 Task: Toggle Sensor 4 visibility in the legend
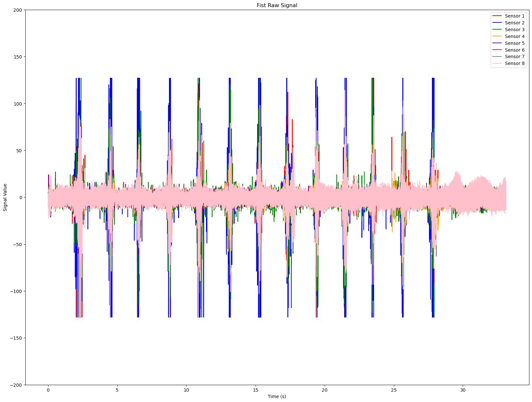(514, 36)
